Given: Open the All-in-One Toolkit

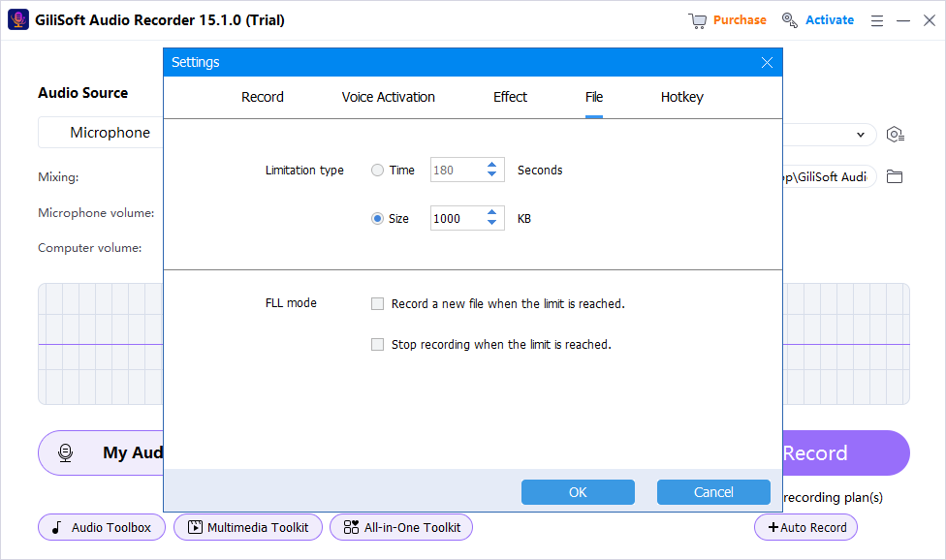Looking at the screenshot, I should tap(401, 527).
